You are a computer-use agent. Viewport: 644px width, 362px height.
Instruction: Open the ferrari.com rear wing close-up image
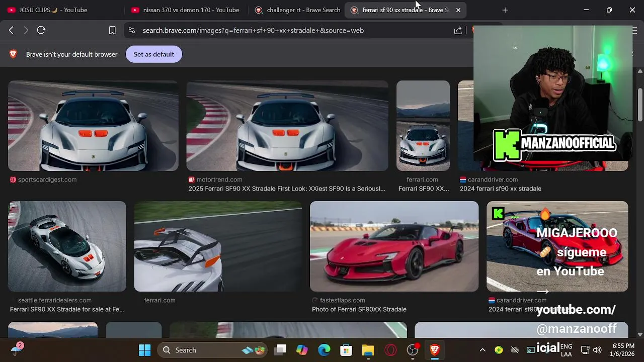[218, 246]
